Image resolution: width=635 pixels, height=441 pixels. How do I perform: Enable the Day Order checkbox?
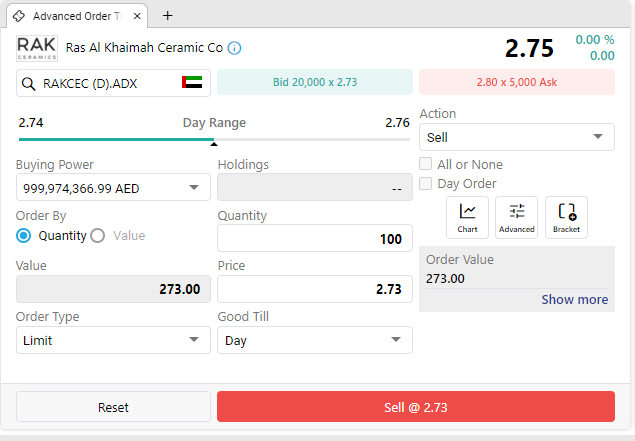tap(425, 183)
